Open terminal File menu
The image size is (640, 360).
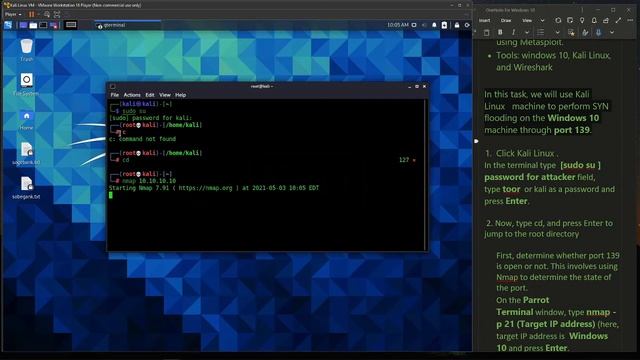115,95
